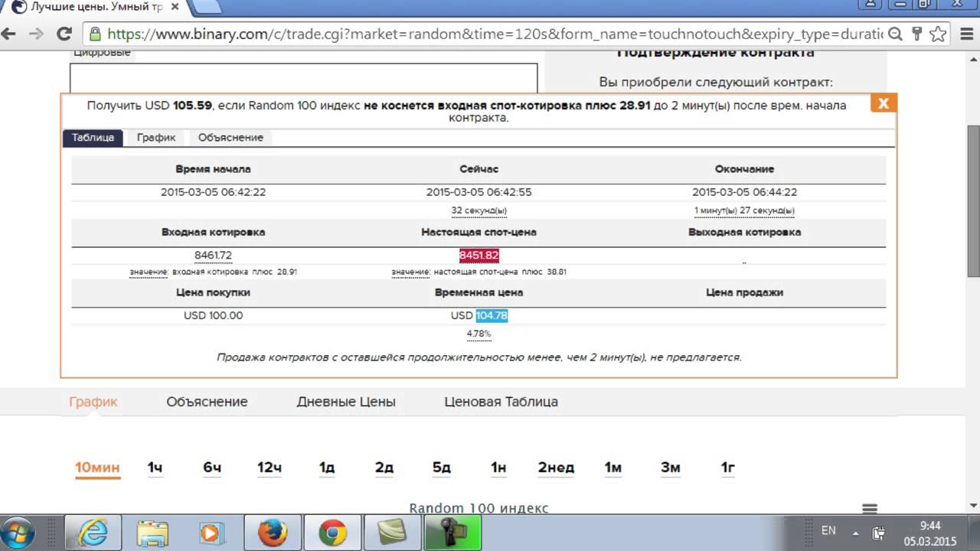This screenshot has height=551, width=980.
Task: Open the Дневные Цены tab
Action: 346,402
